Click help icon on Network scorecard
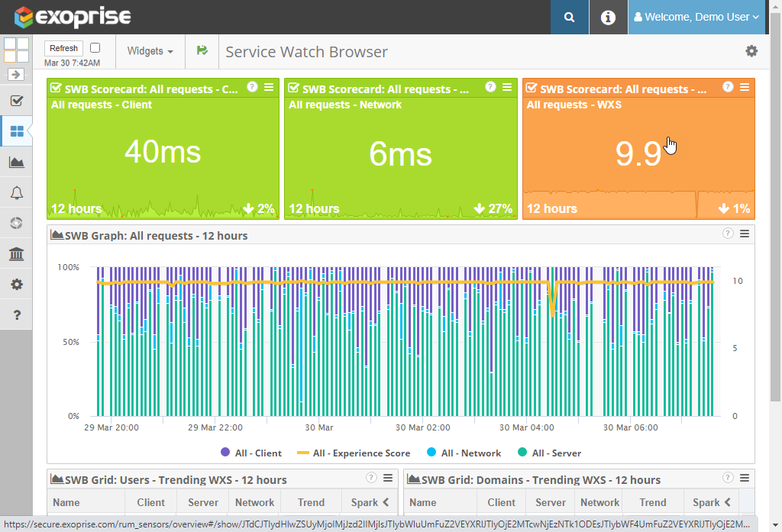Screen dimensions: 782x532 coord(490,87)
